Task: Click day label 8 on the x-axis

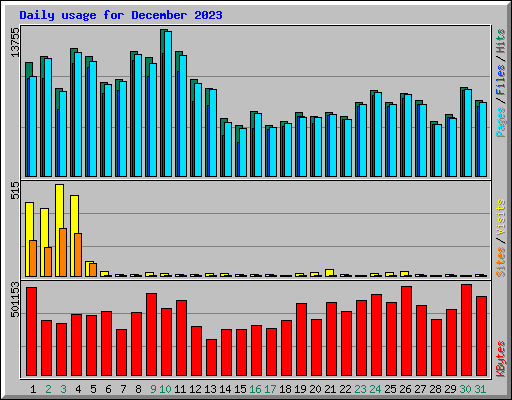Action: coord(138,389)
